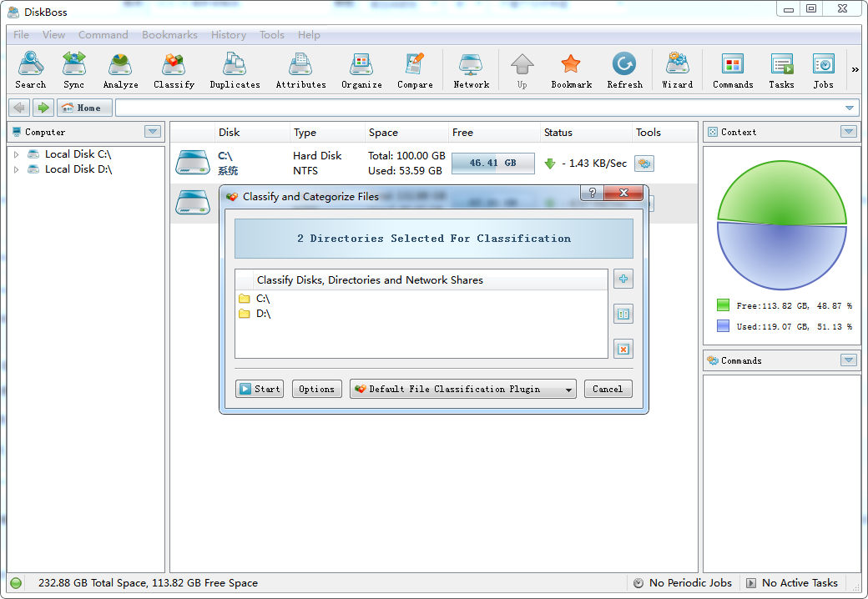Select Local Disk C:\ in tree
The width and height of the screenshot is (868, 599).
coord(78,154)
